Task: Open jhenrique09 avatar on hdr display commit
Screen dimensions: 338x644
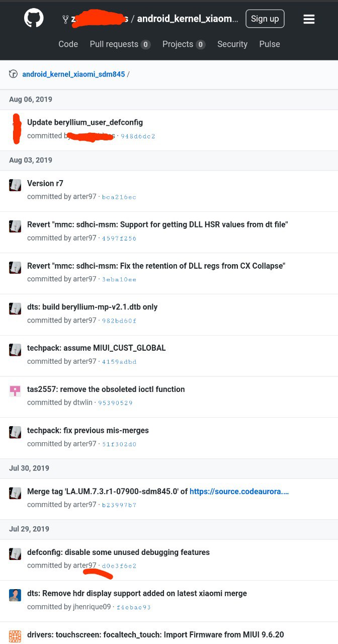Action: click(15, 595)
